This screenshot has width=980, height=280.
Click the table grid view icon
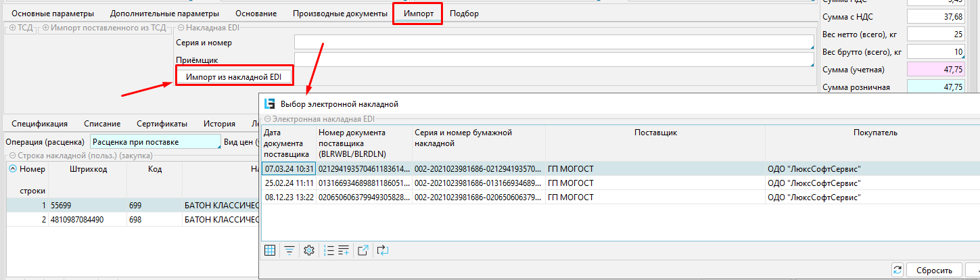click(270, 250)
